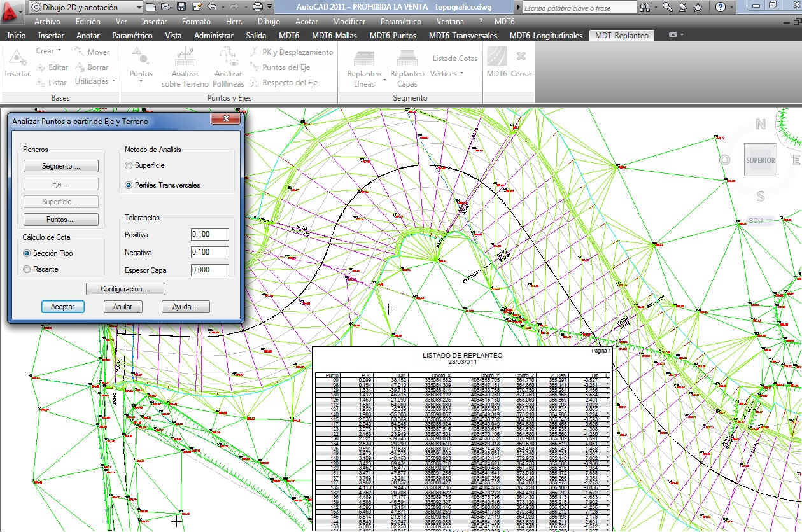
Task: Click the Configuracion button
Action: (125, 289)
